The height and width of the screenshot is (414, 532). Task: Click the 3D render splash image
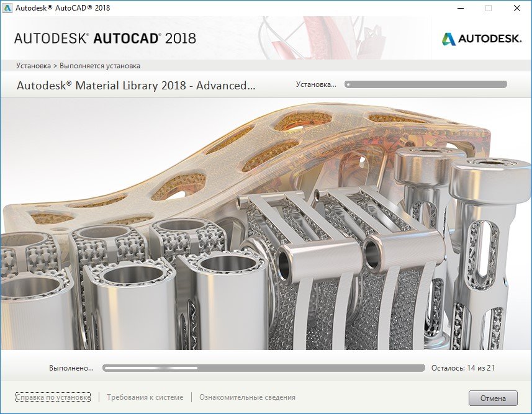[266, 224]
